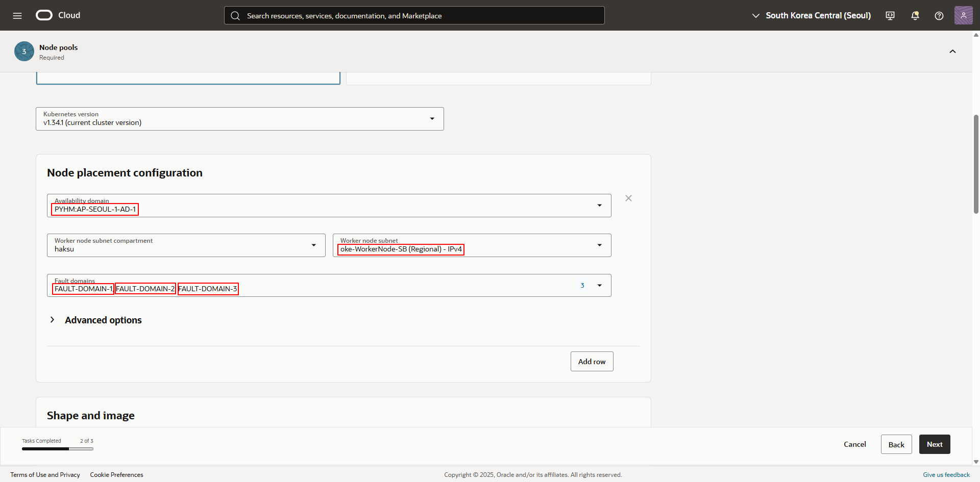Open the notifications bell
The width and height of the screenshot is (980, 482).
click(915, 15)
